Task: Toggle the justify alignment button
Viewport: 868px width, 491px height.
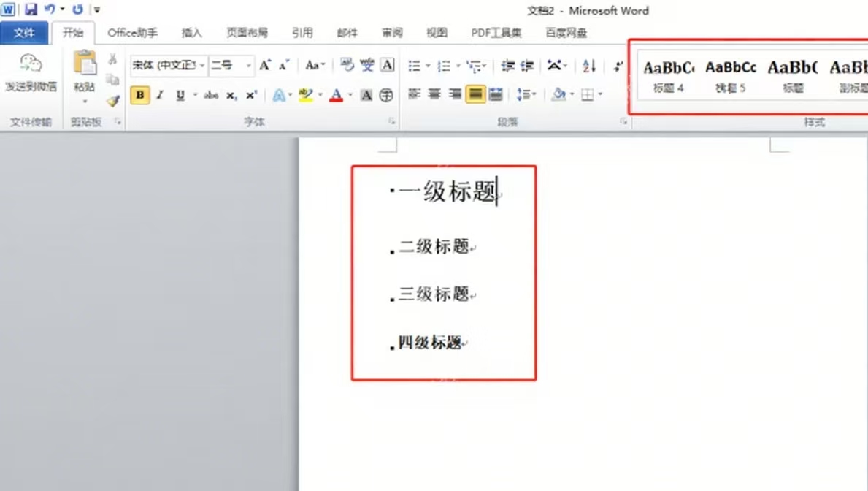Action: point(475,94)
